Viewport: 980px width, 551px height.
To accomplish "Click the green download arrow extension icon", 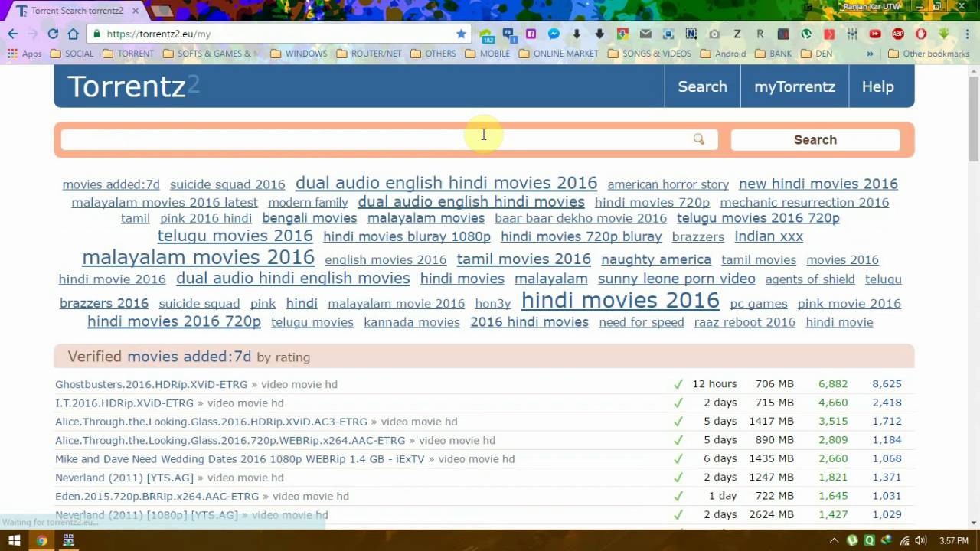I will pos(944,34).
